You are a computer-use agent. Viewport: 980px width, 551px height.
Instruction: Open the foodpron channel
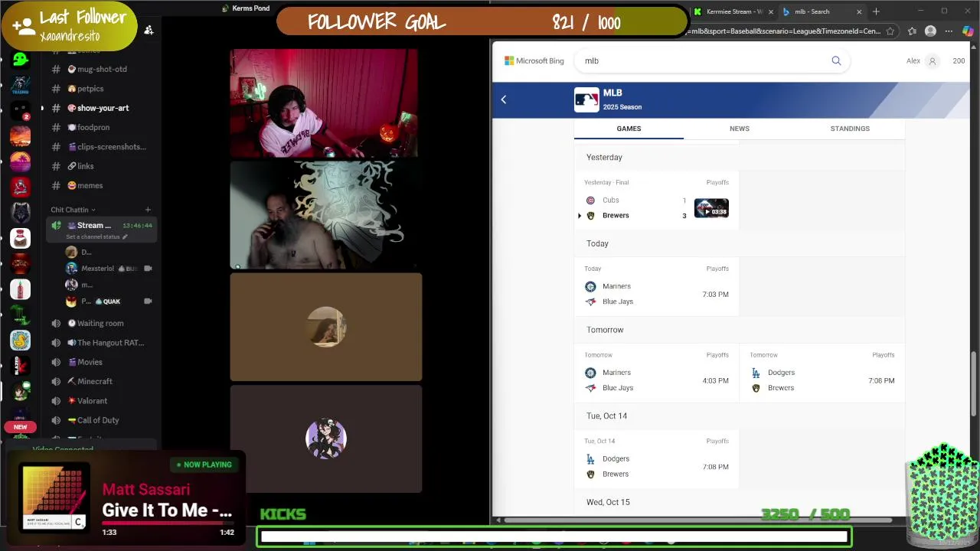coord(103,127)
